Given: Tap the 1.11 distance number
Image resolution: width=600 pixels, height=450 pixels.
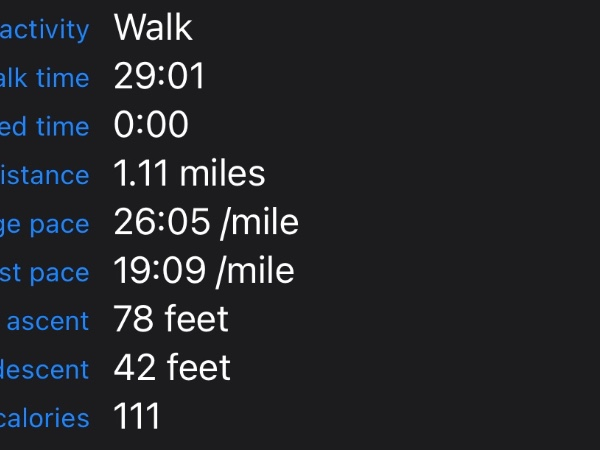Looking at the screenshot, I should (140, 174).
